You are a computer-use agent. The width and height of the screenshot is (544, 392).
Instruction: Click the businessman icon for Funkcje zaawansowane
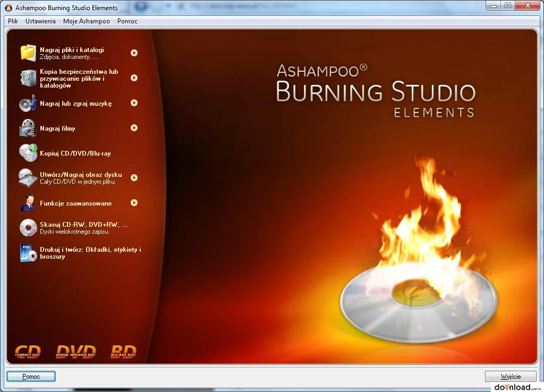click(x=28, y=203)
